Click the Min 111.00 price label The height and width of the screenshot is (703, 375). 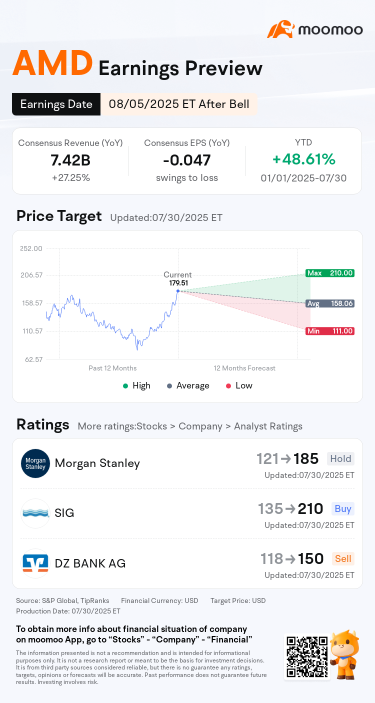330,331
